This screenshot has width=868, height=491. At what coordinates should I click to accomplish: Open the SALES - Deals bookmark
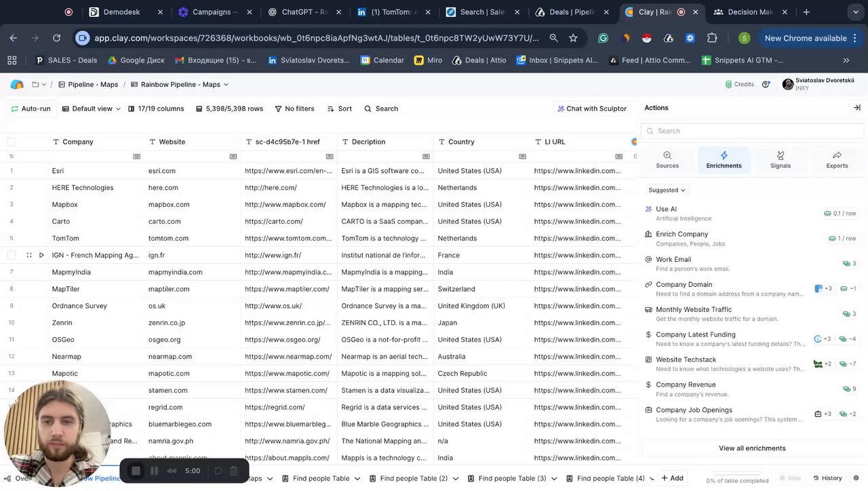[x=66, y=60]
